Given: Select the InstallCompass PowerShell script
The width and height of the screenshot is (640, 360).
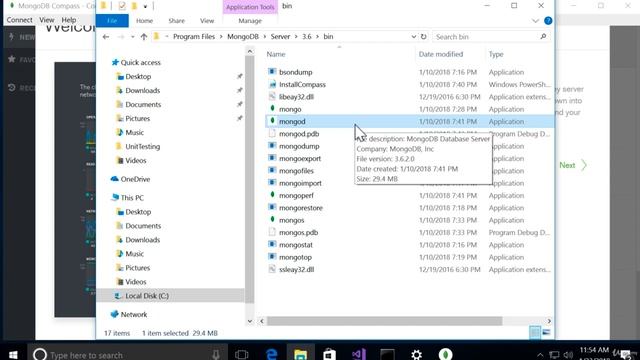Looking at the screenshot, I should pos(302,84).
